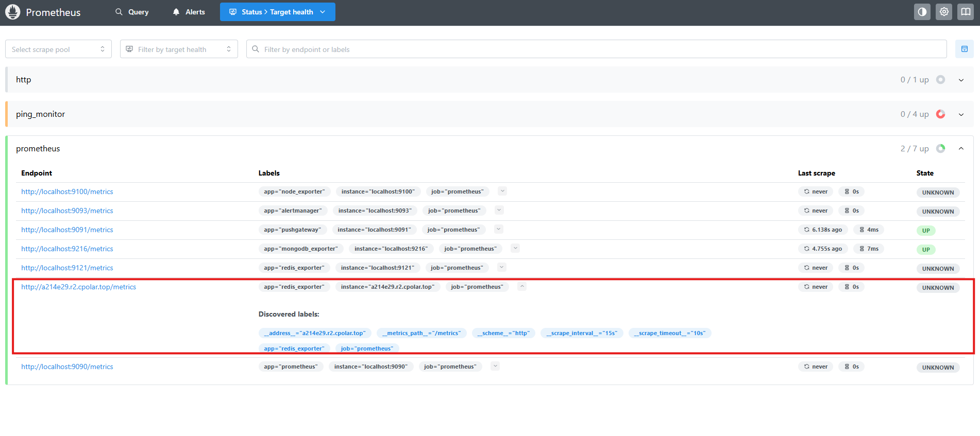Screen dimensions: 980x436
Task: Click the __address__="a214e29.r2.cpolar.top" discovered label
Action: pos(315,333)
